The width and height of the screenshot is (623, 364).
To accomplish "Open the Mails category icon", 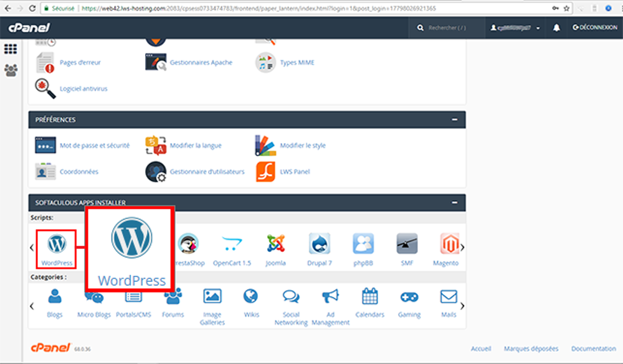I will coord(449,297).
